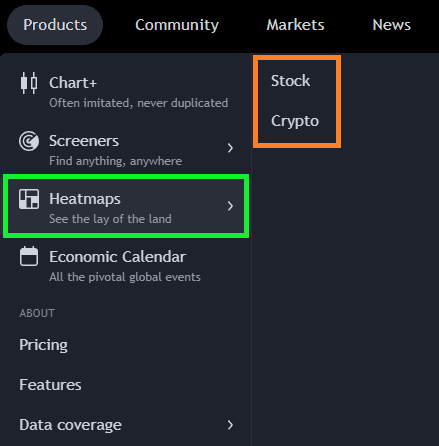Go to the News section
The image size is (439, 446).
[391, 25]
